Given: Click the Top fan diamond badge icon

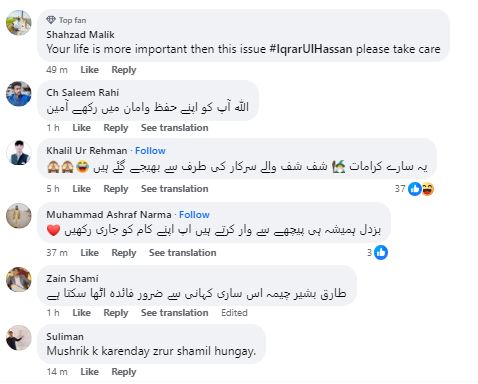Looking at the screenshot, I should pyautogui.click(x=51, y=20).
